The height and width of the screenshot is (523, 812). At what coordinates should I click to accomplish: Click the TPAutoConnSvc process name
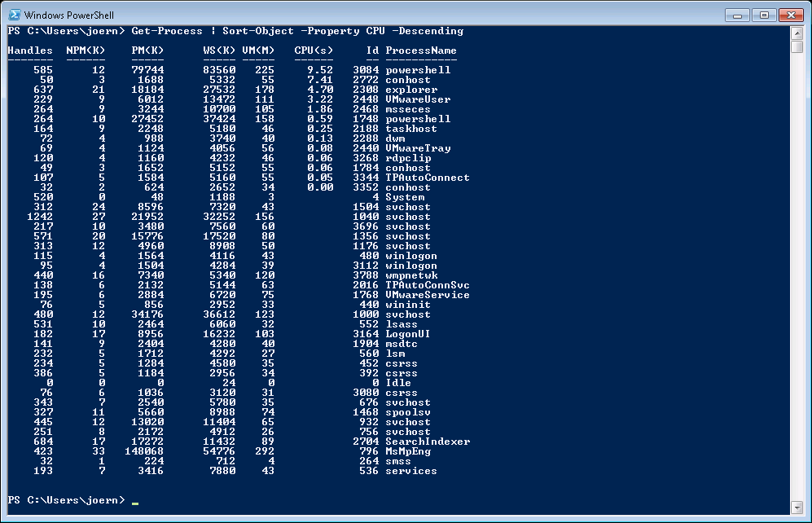coord(428,285)
